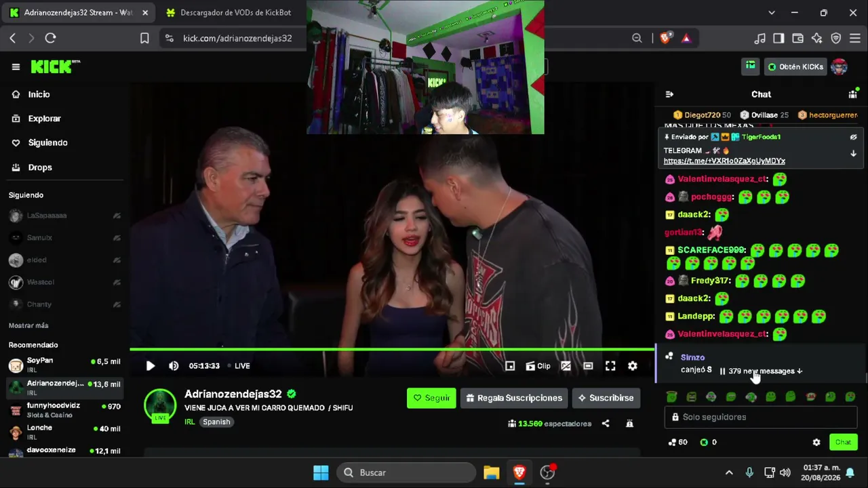Open Drops in the sidebar
The width and height of the screenshot is (868, 488).
point(40,167)
